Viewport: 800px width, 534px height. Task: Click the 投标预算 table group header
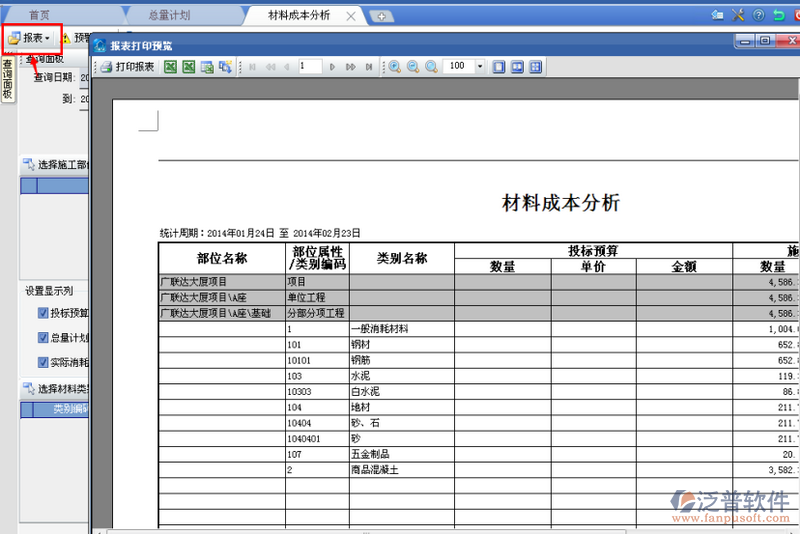[593, 250]
